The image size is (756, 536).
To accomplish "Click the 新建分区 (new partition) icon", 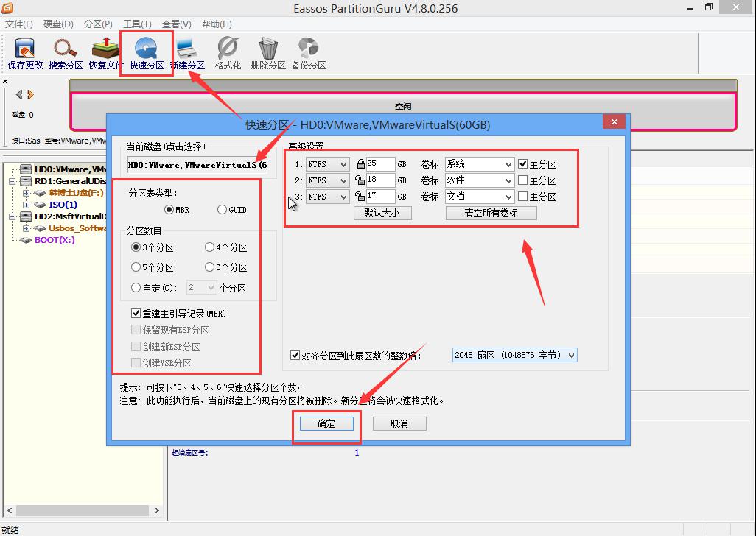I will click(186, 52).
